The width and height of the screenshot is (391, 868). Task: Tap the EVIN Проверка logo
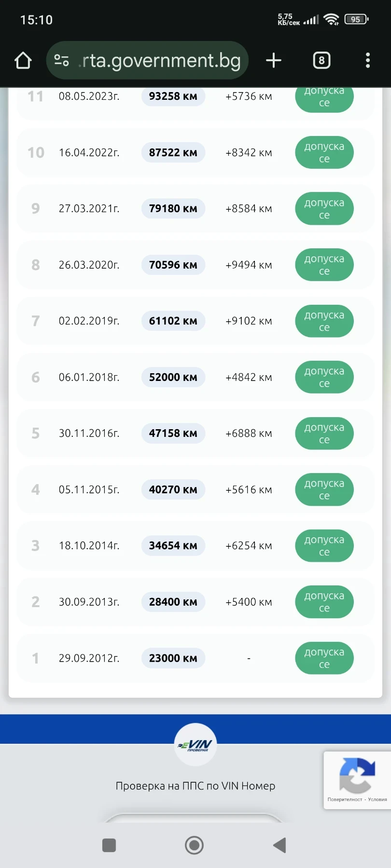(195, 745)
